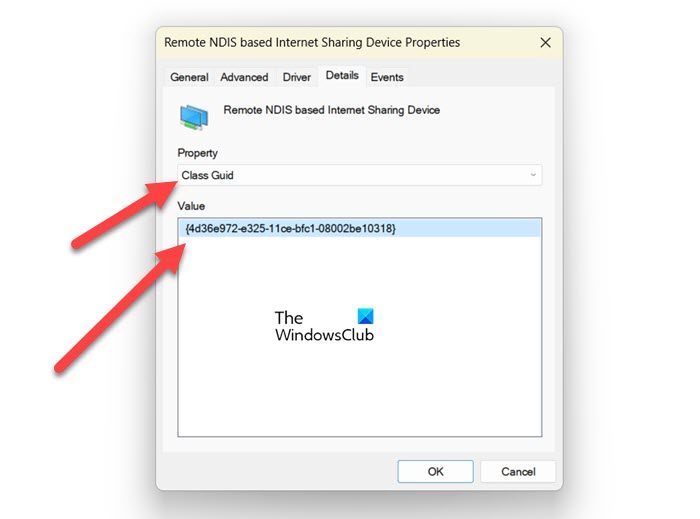Click the Cancel button
Screen dimensions: 700x519
pyautogui.click(x=518, y=471)
